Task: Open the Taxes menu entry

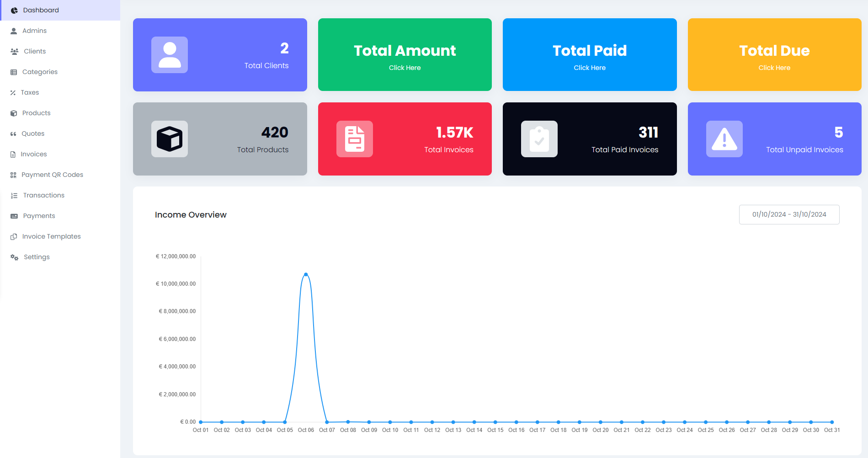Action: (60, 92)
